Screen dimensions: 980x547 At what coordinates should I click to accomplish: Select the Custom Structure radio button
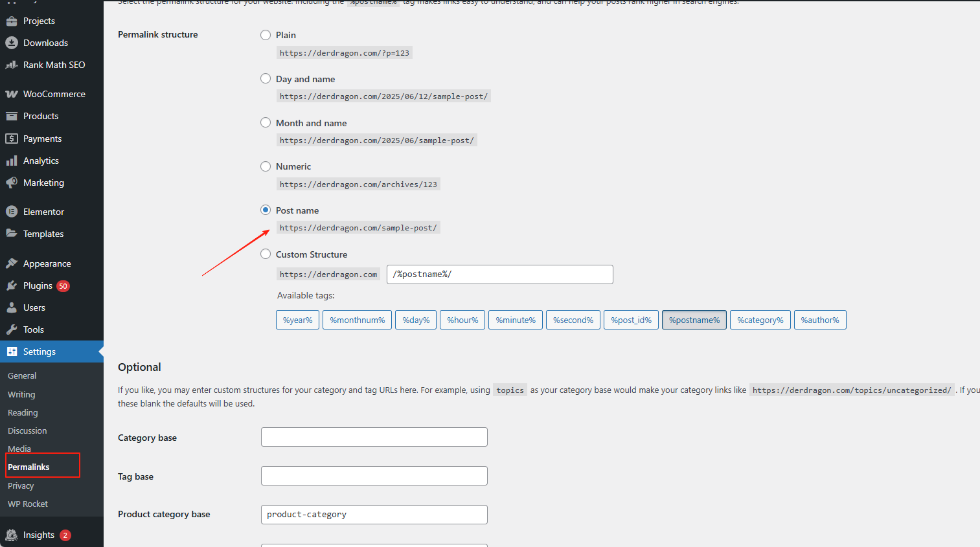pyautogui.click(x=266, y=254)
